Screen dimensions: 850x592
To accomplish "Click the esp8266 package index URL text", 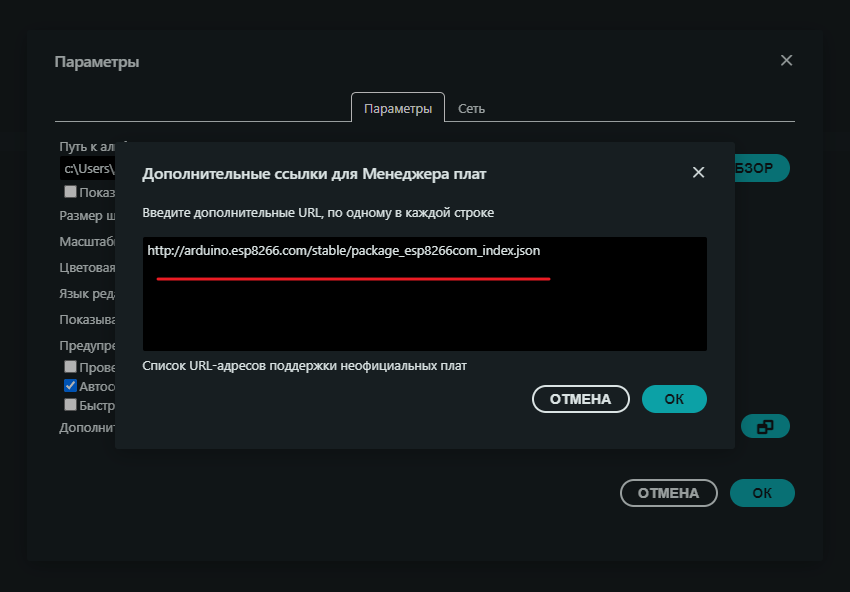I will click(x=344, y=250).
